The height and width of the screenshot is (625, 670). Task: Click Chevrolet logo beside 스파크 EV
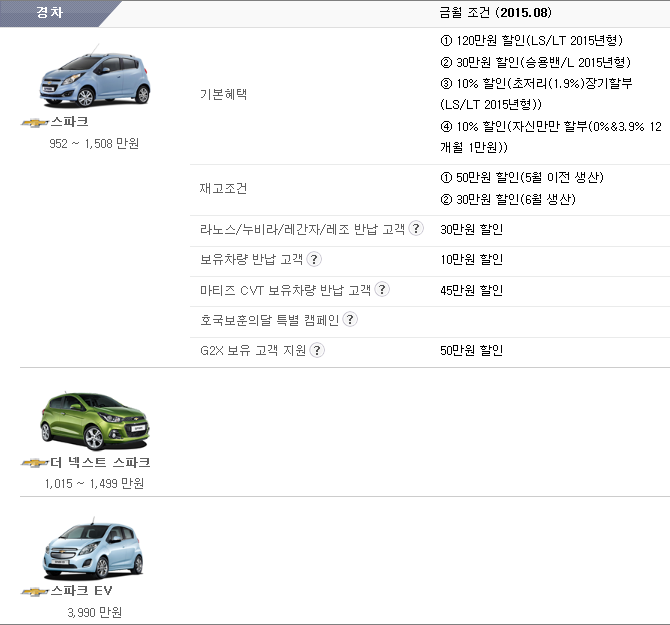(x=35, y=592)
